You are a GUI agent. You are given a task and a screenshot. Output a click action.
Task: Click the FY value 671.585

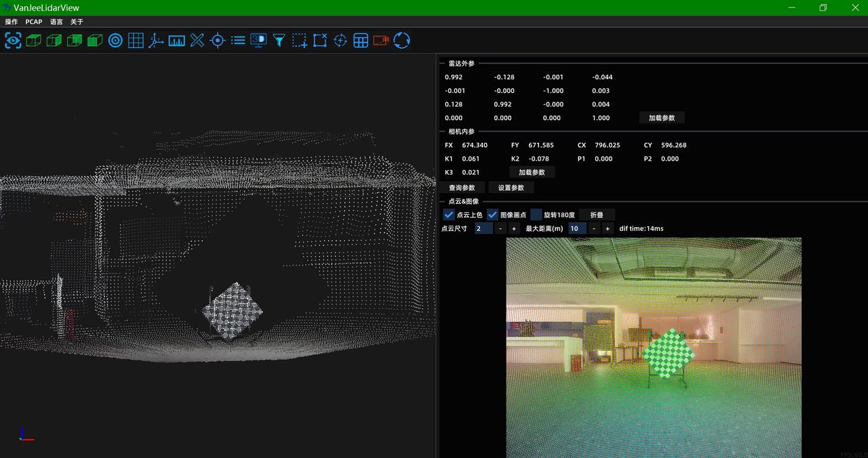coord(541,145)
